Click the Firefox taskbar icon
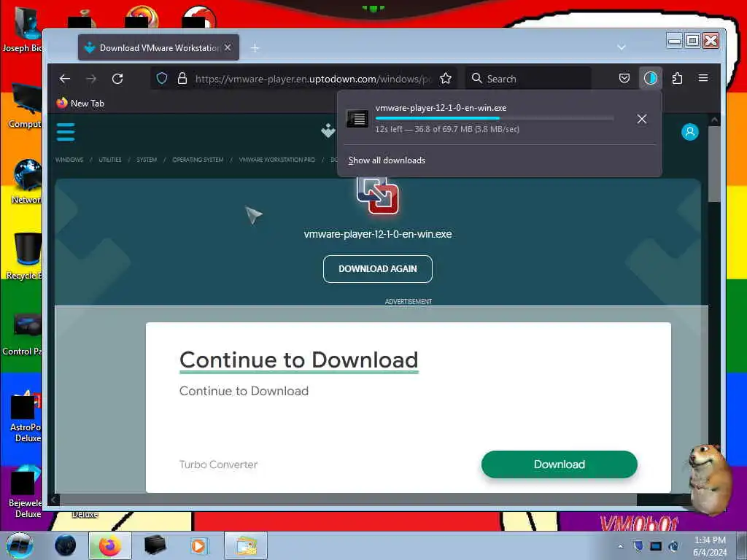Image resolution: width=747 pixels, height=560 pixels. pos(109,545)
